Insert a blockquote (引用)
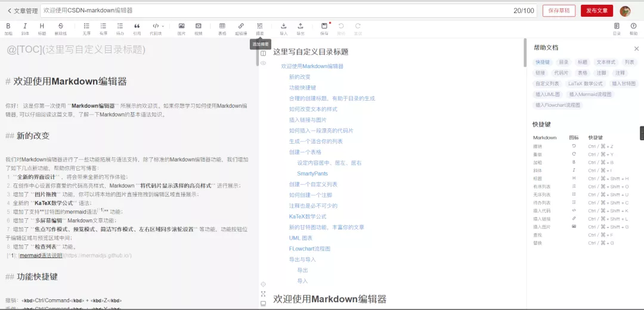The image size is (644, 310). 137,29
